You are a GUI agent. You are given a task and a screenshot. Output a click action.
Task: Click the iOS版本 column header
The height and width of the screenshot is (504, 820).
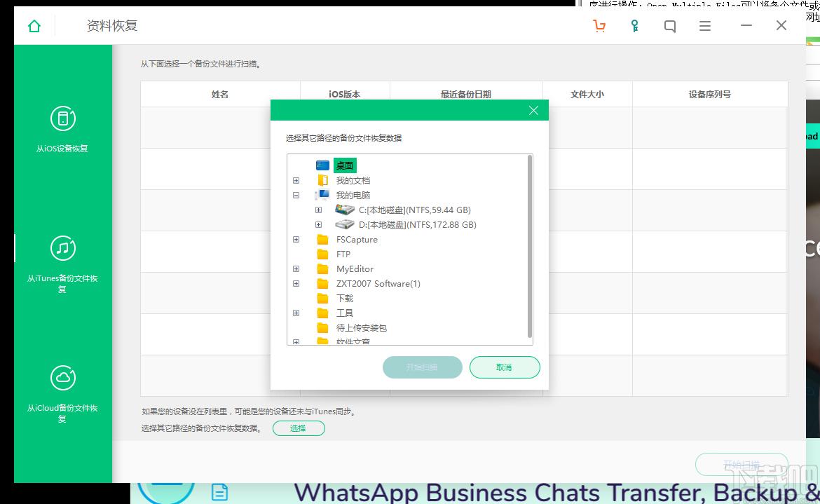(x=345, y=94)
